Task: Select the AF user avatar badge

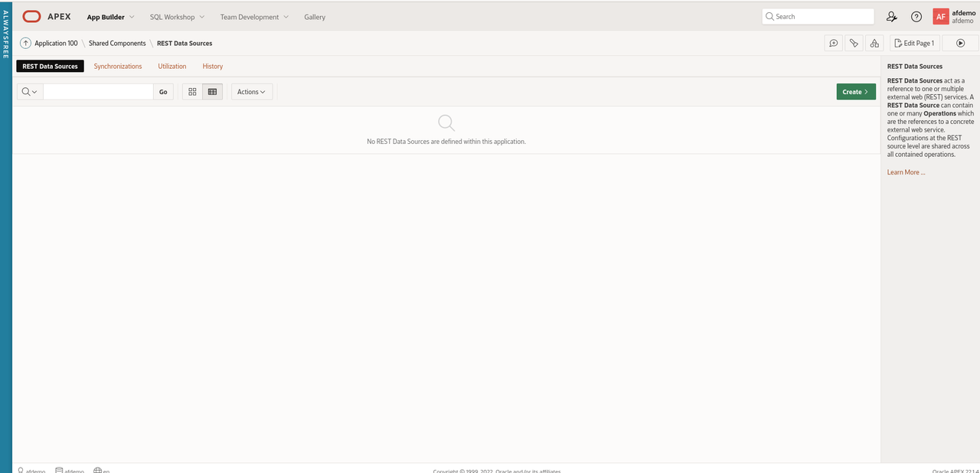Action: (941, 15)
